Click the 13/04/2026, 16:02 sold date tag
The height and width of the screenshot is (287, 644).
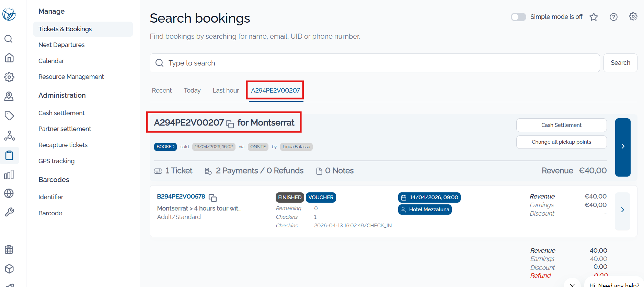[214, 147]
